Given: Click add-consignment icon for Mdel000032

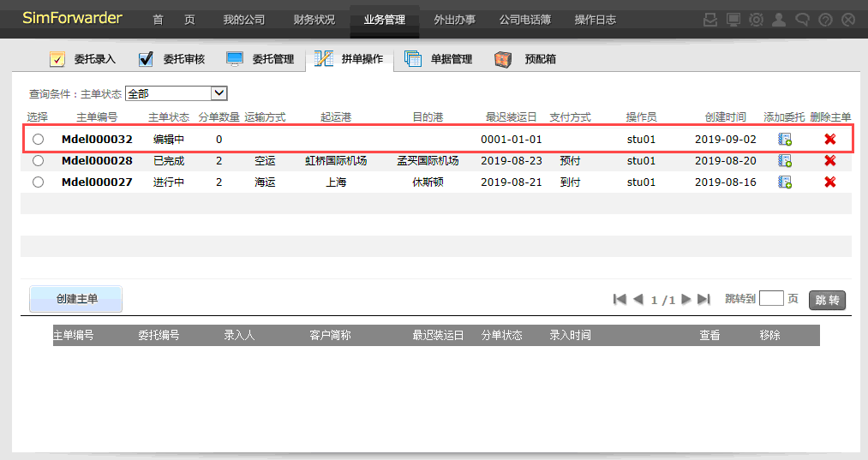Looking at the screenshot, I should coord(785,139).
